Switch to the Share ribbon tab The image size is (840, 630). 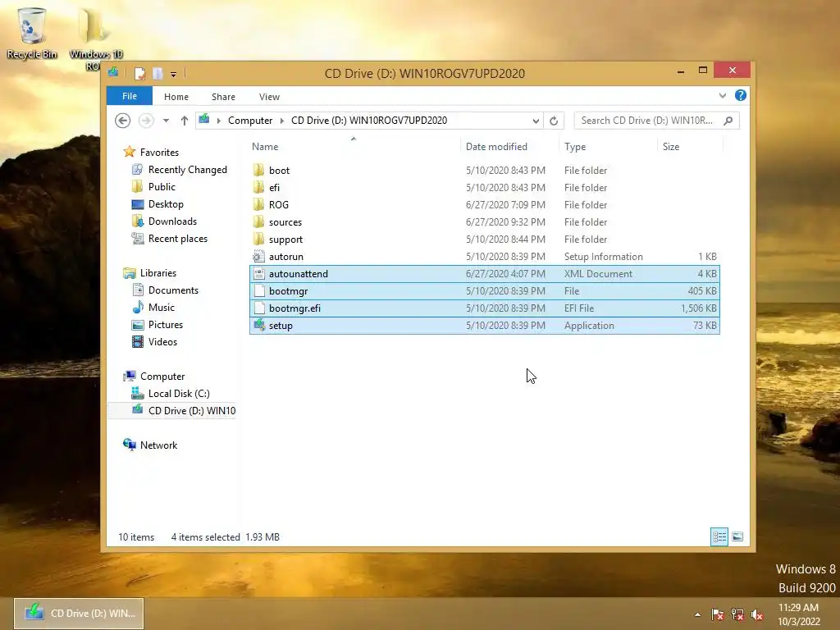(223, 97)
